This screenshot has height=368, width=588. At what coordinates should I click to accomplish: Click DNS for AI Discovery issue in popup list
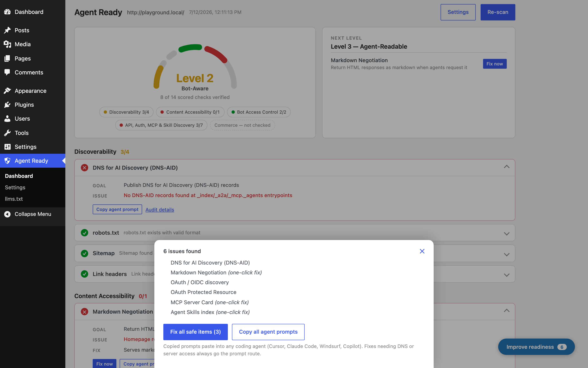pyautogui.click(x=210, y=263)
